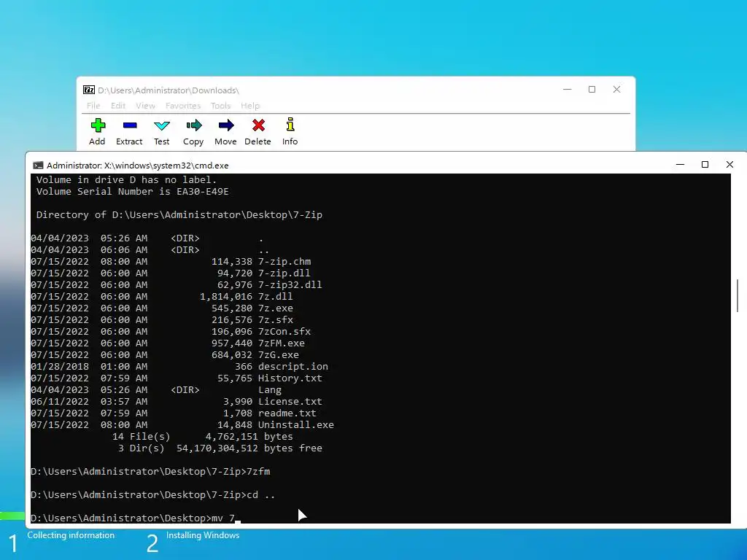Click the 7zFM.exe line in the listing
This screenshot has height=560, width=747.
pyautogui.click(x=168, y=343)
